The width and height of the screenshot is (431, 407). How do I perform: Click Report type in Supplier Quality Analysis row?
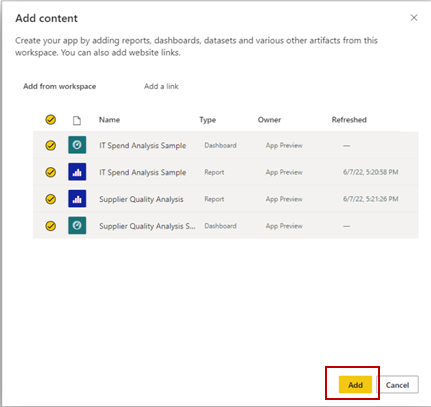[214, 199]
